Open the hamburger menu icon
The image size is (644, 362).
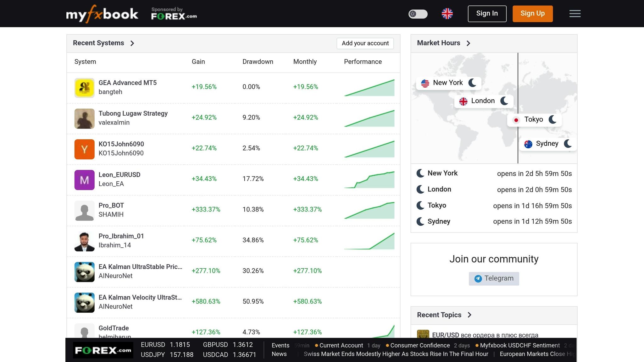point(575,14)
